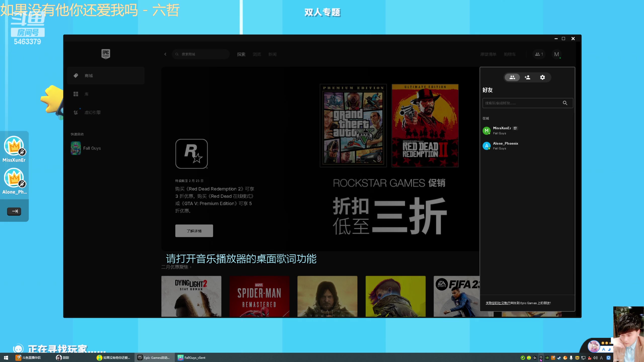Select the friend name Alone_Phoenix
Viewport: 644px width, 362px height.
click(x=505, y=143)
